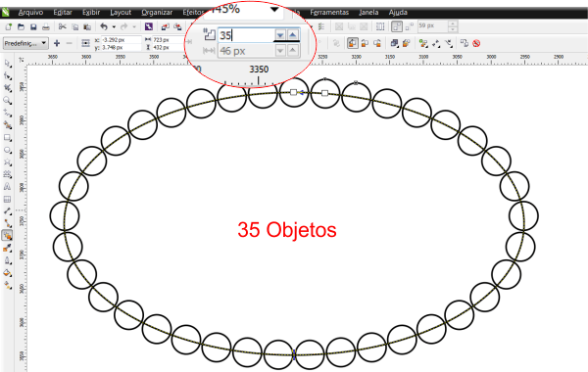Open the Editar menu

[x=63, y=13]
